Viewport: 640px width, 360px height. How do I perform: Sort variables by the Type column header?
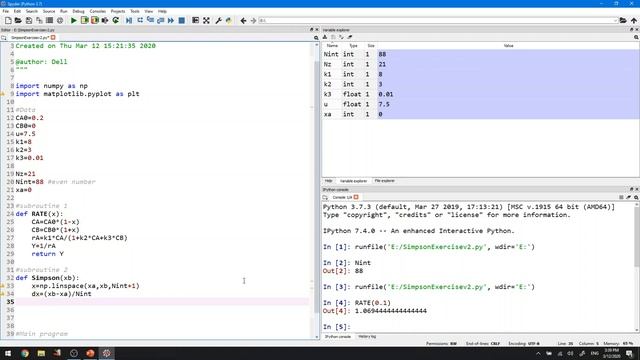point(353,46)
